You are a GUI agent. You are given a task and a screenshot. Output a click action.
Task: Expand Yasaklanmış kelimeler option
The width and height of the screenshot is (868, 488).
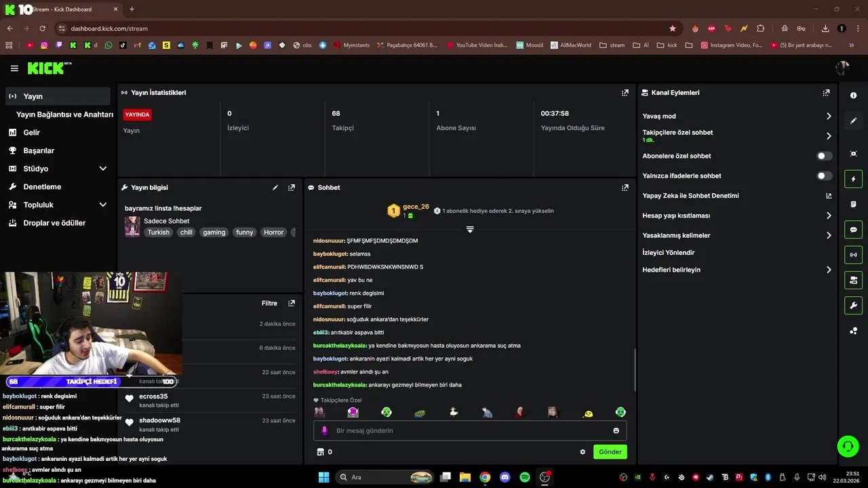pos(829,236)
